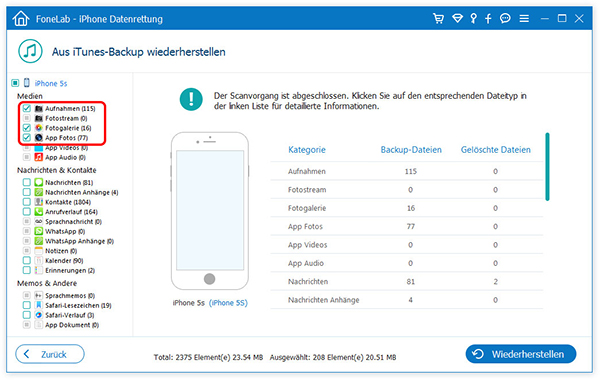Select the Fotostream row in the table

pyautogui.click(x=407, y=189)
